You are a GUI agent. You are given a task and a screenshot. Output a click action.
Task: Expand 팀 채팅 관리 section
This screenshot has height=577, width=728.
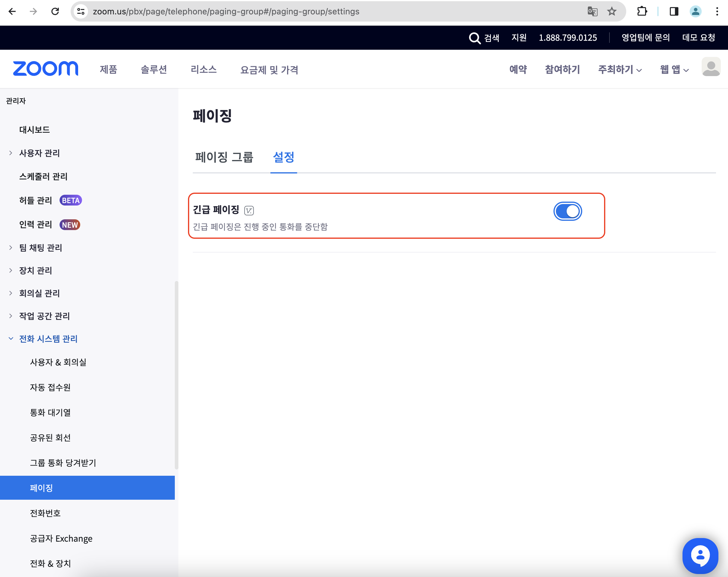[x=11, y=248]
